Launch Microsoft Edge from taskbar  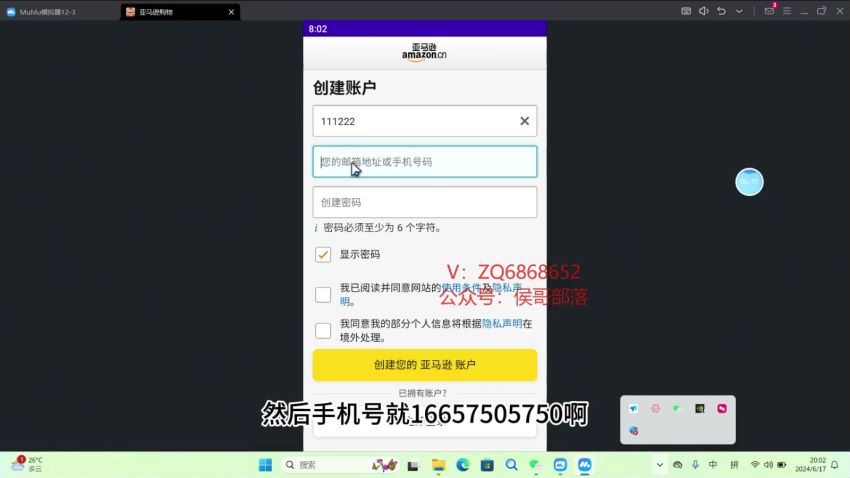pos(462,465)
